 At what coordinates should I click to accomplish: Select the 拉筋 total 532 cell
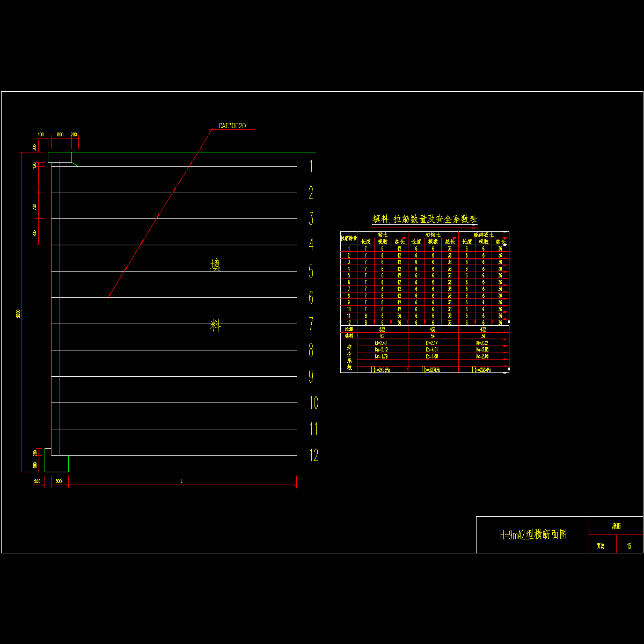[382, 328]
